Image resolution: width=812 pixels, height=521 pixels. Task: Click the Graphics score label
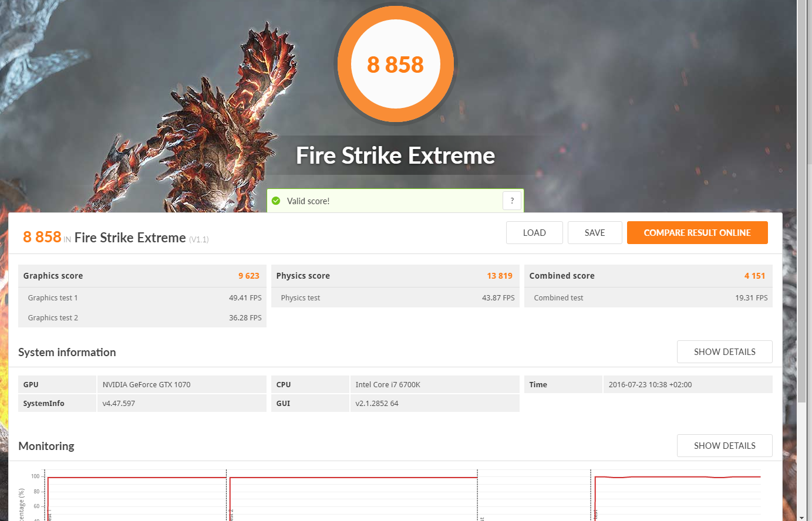tap(53, 276)
